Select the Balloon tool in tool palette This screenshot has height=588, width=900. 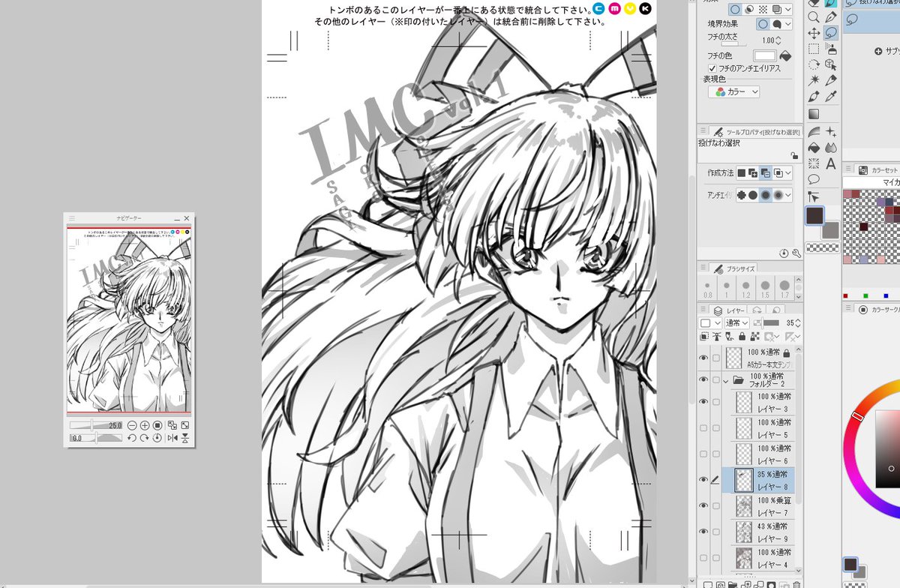(814, 178)
